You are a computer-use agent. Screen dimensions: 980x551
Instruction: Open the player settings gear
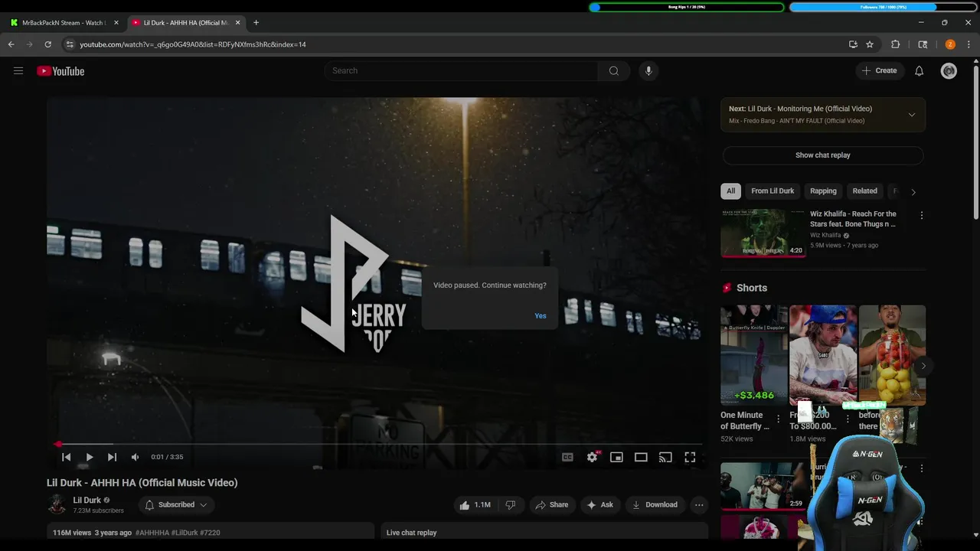point(592,457)
